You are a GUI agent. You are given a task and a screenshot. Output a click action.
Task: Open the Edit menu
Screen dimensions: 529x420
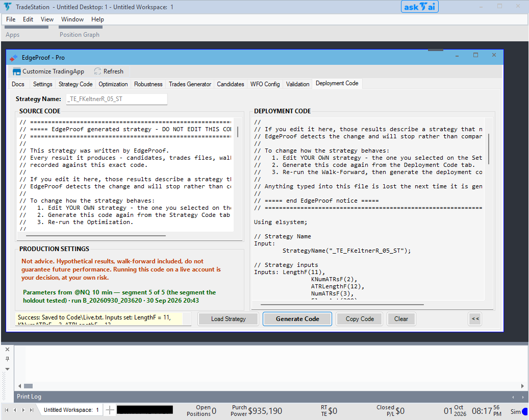28,19
